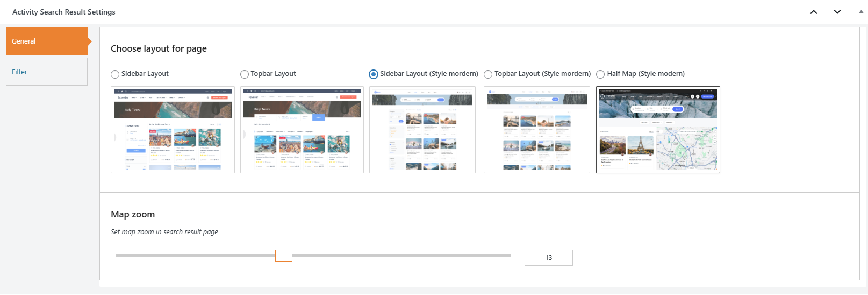The image size is (868, 295).
Task: Focus the Map zoom value field
Action: [x=548, y=258]
